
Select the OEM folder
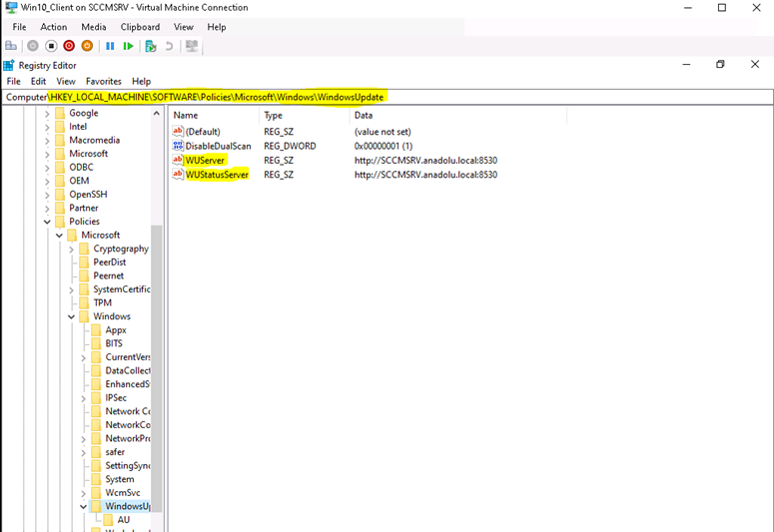click(79, 181)
